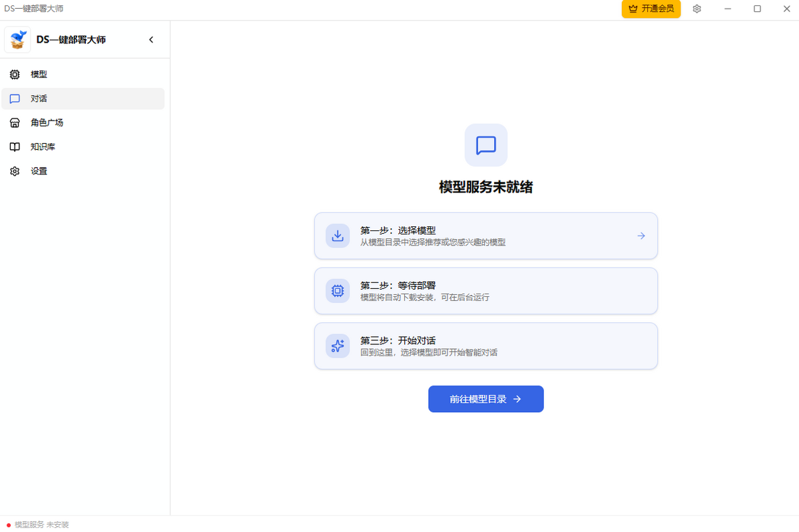Click the 第三步:开始对话 card
Viewport: 799px width, 532px height.
point(486,346)
